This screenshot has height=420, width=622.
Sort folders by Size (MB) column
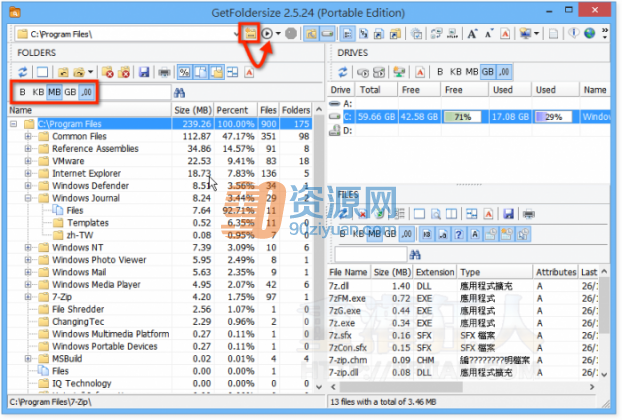pyautogui.click(x=193, y=110)
